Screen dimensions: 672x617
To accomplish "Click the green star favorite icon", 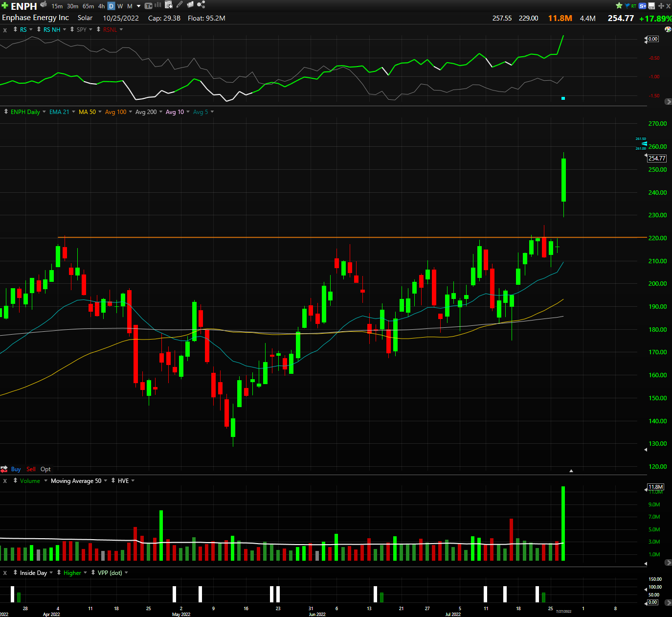I will [619, 5].
